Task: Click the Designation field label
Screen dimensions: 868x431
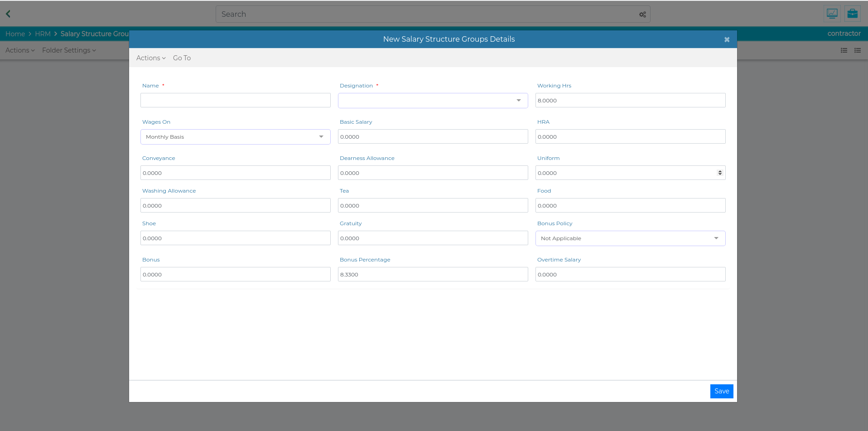Action: point(356,86)
